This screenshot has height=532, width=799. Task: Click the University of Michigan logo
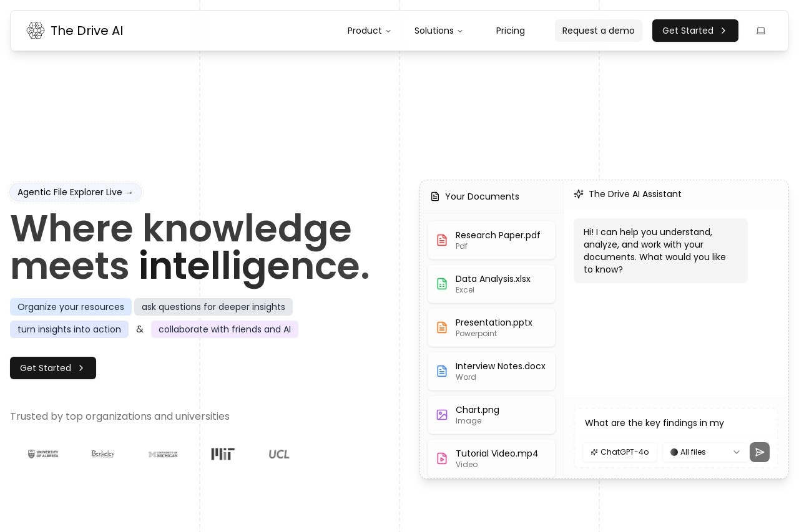163,454
